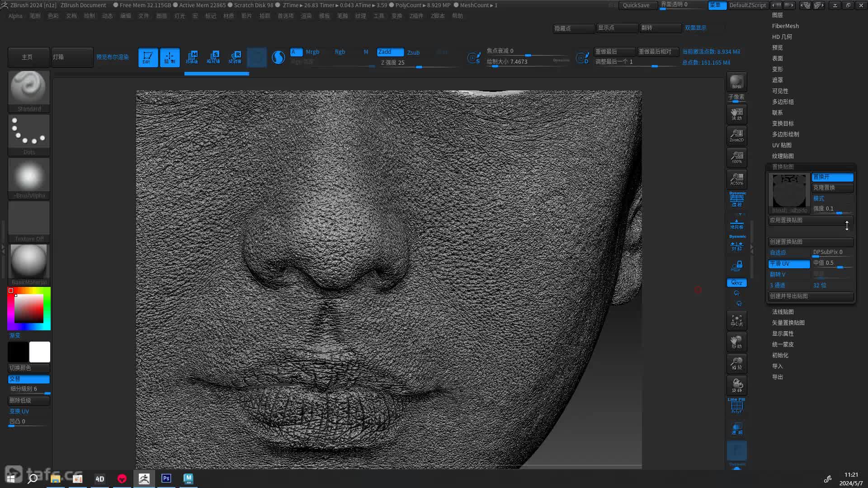Click 删除低级 (Del Lower) button
The width and height of the screenshot is (868, 488).
pyautogui.click(x=29, y=400)
